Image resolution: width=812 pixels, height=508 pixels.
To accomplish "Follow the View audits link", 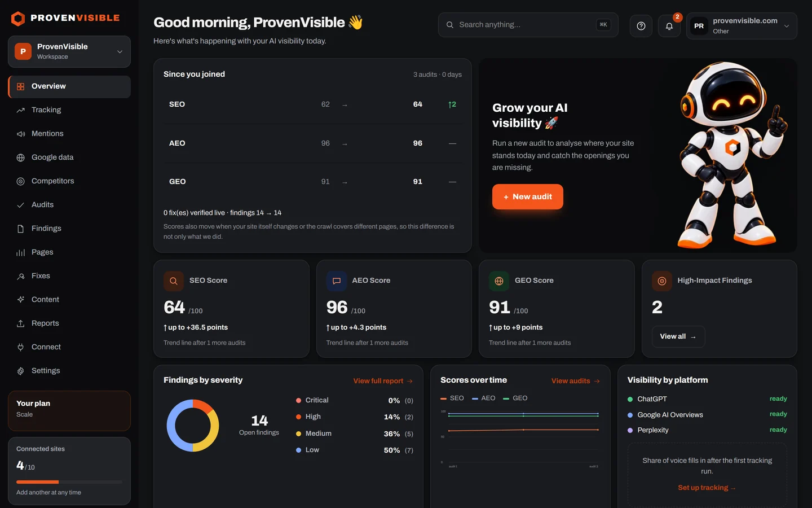I will pyautogui.click(x=576, y=381).
